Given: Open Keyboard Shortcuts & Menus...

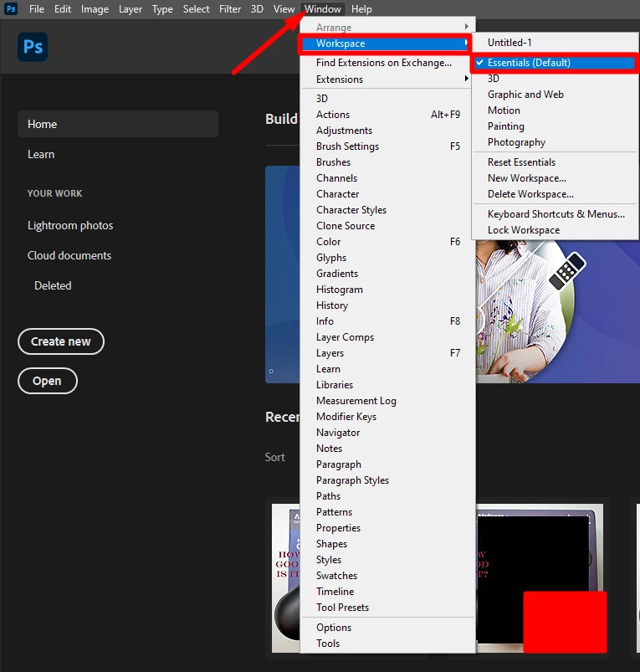Looking at the screenshot, I should (555, 214).
